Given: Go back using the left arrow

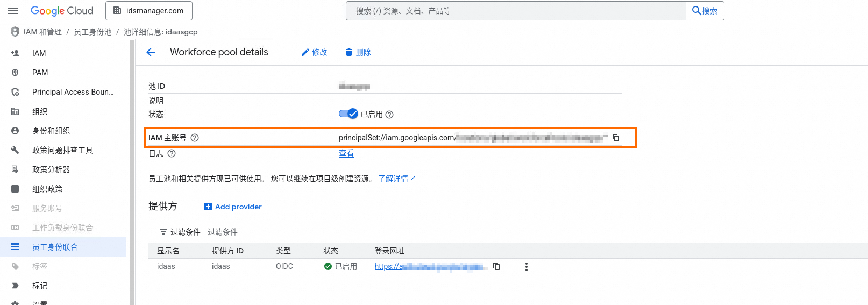Looking at the screenshot, I should pos(151,52).
